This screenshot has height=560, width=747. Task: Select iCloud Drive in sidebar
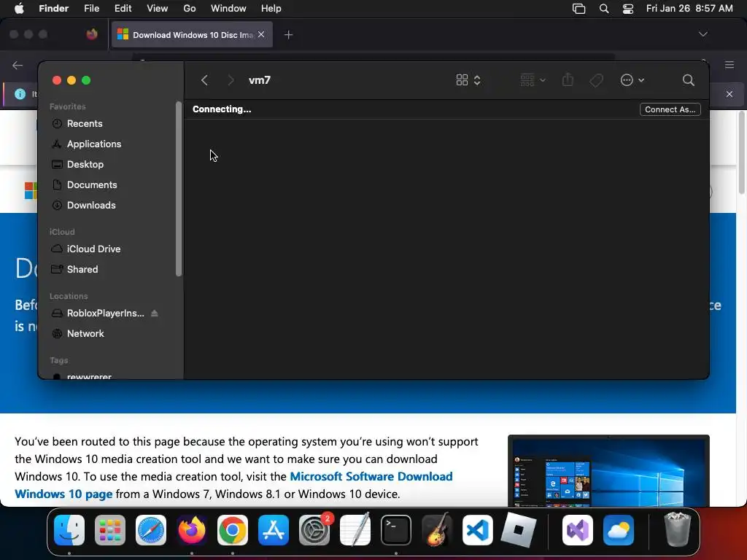click(93, 249)
